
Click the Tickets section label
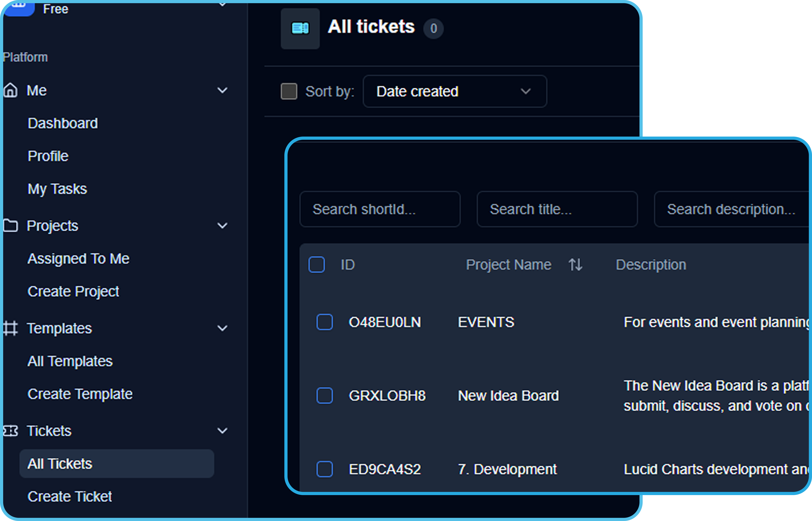[x=49, y=431]
